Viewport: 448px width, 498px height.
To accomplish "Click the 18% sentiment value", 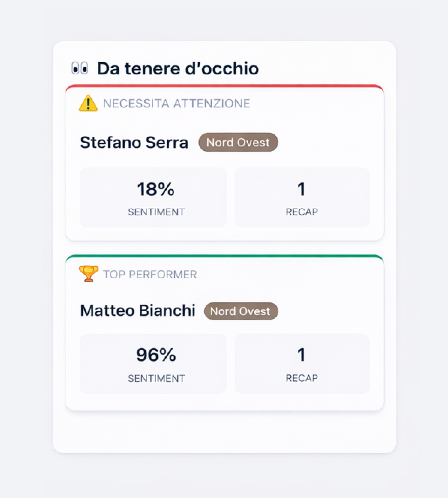I will pos(156,189).
